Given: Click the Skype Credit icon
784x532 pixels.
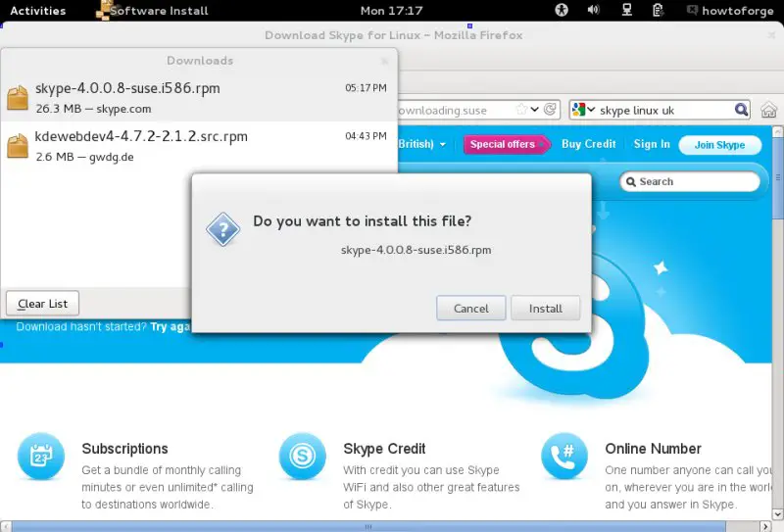Looking at the screenshot, I should pyautogui.click(x=303, y=456).
